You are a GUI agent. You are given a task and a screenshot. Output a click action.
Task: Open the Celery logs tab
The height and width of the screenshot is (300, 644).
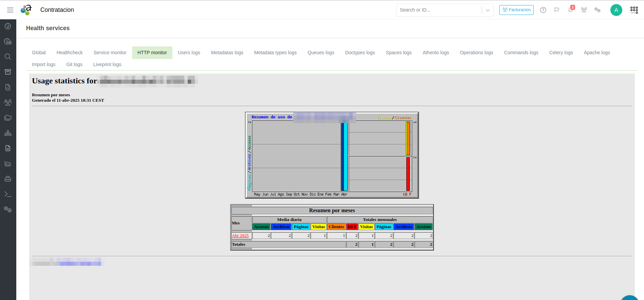[x=561, y=53]
